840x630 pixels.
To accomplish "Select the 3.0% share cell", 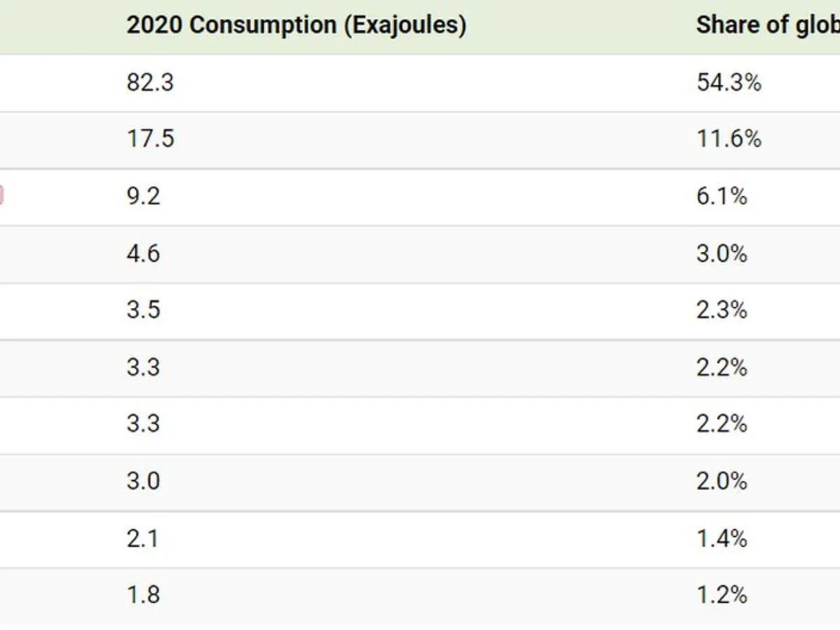I will pyautogui.click(x=722, y=253).
